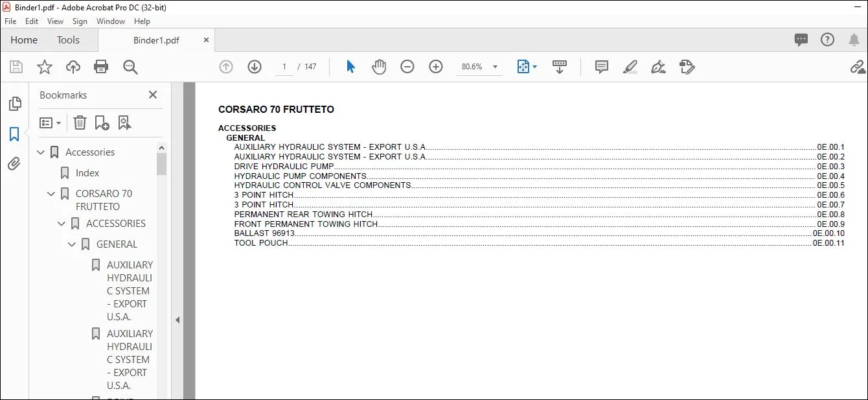Go to the previous page using the up arrow

[x=226, y=67]
